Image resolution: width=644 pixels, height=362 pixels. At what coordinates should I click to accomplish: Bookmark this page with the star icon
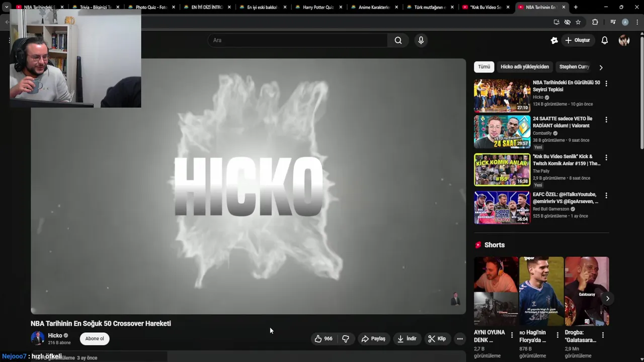578,22
